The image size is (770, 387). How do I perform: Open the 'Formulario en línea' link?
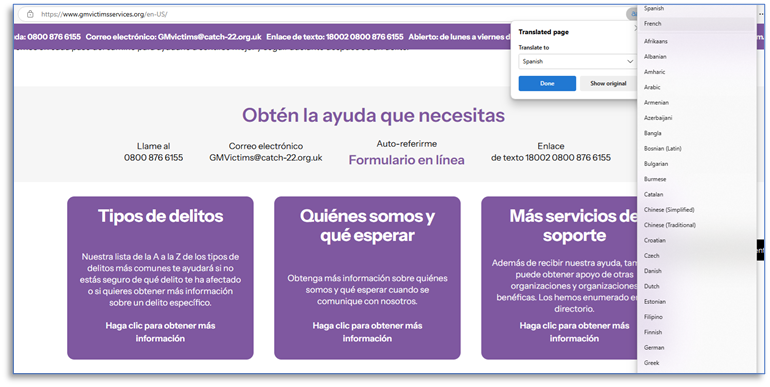point(407,160)
